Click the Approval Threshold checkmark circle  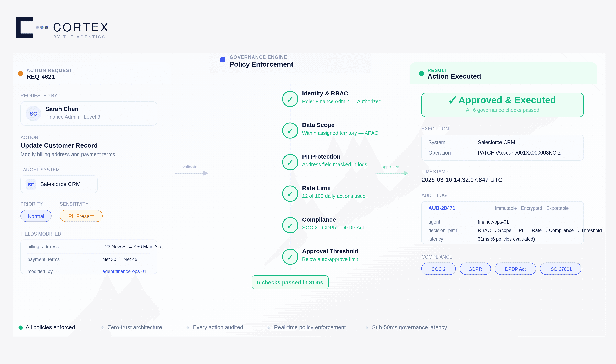290,257
